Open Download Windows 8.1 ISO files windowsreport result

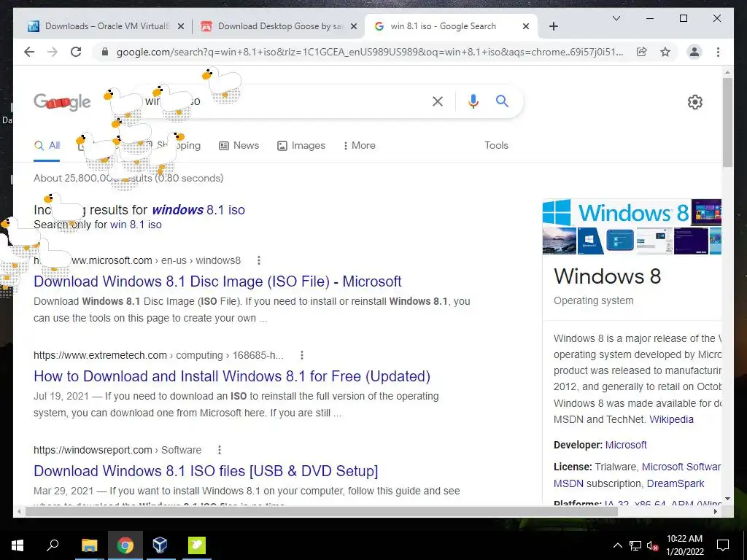coord(206,471)
